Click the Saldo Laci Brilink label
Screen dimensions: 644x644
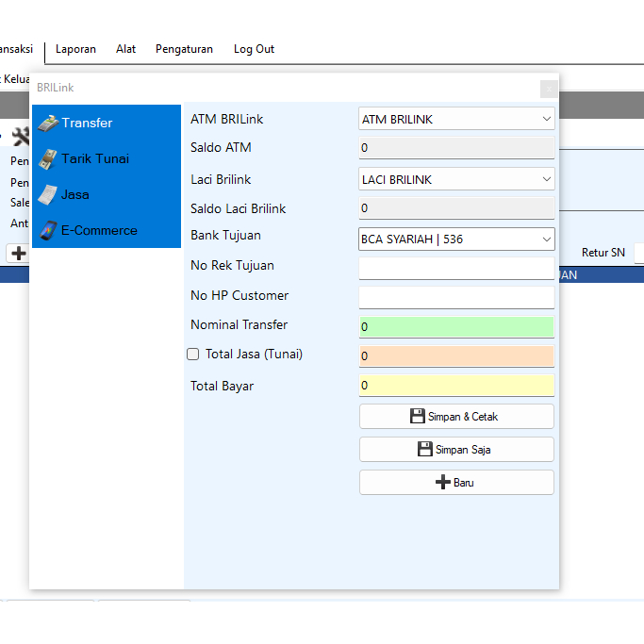(238, 208)
